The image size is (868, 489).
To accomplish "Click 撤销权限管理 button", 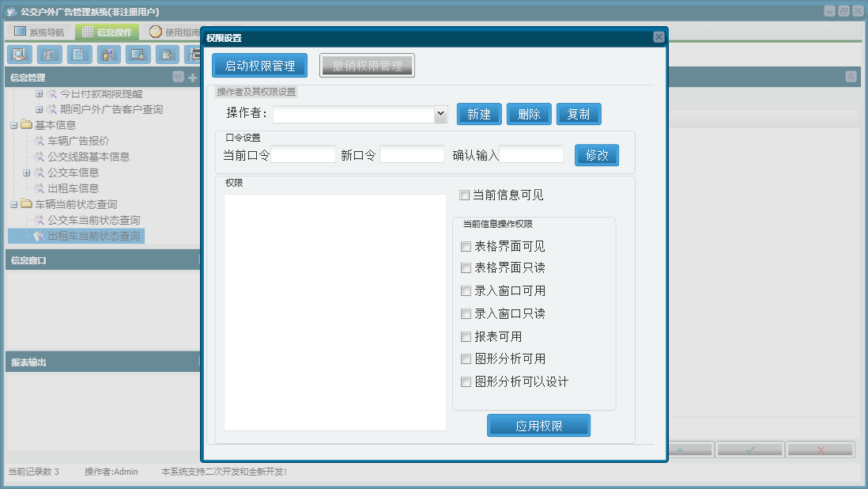I will (367, 66).
